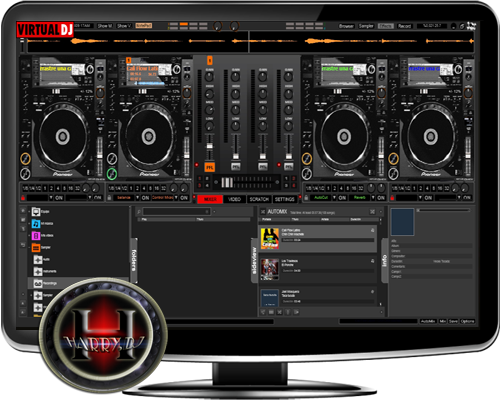Viewport: 500px width, 400px height.
Task: Click the browser search input field
Action: (176, 212)
